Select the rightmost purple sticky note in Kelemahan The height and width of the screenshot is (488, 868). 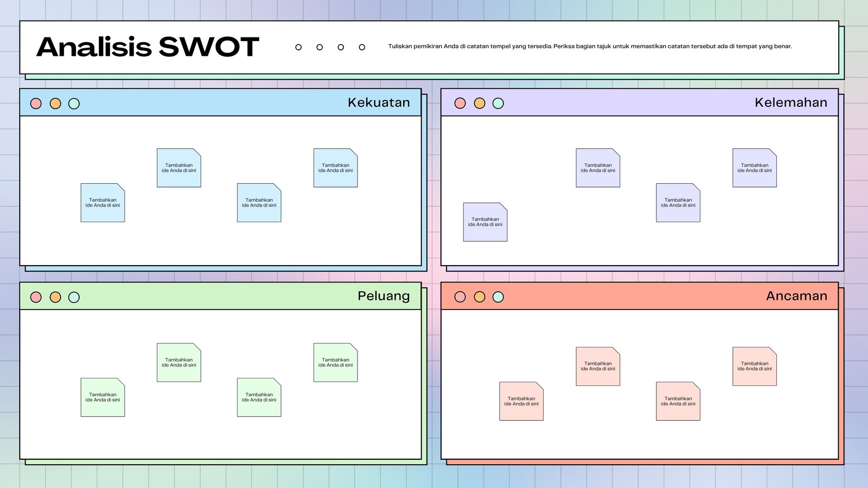(x=755, y=168)
